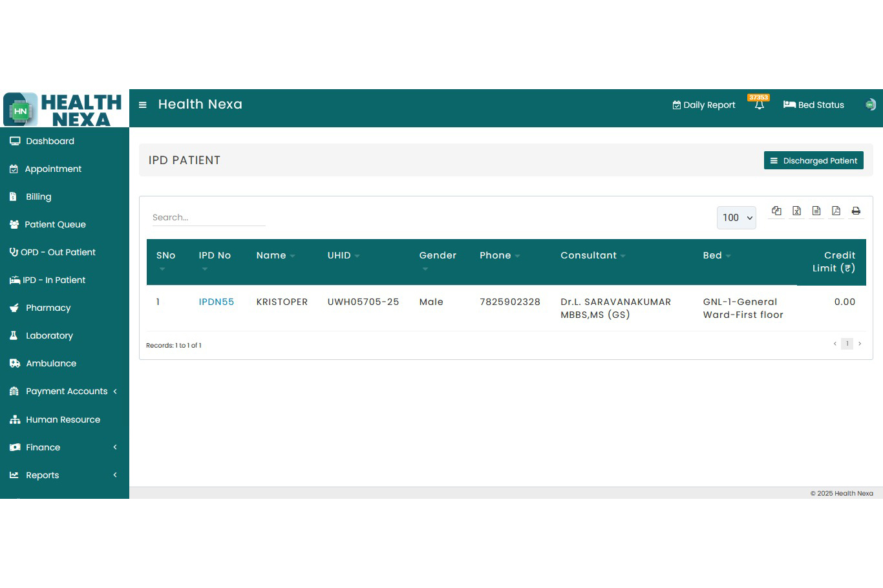The height and width of the screenshot is (588, 883).
Task: Click the user profile avatar
Action: click(x=870, y=105)
